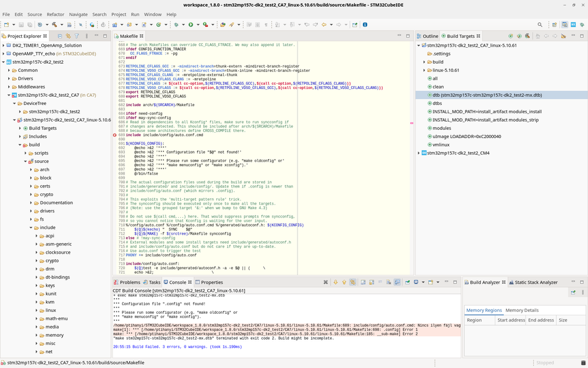Click the Edit Build Target icon

pyautogui.click(x=520, y=36)
